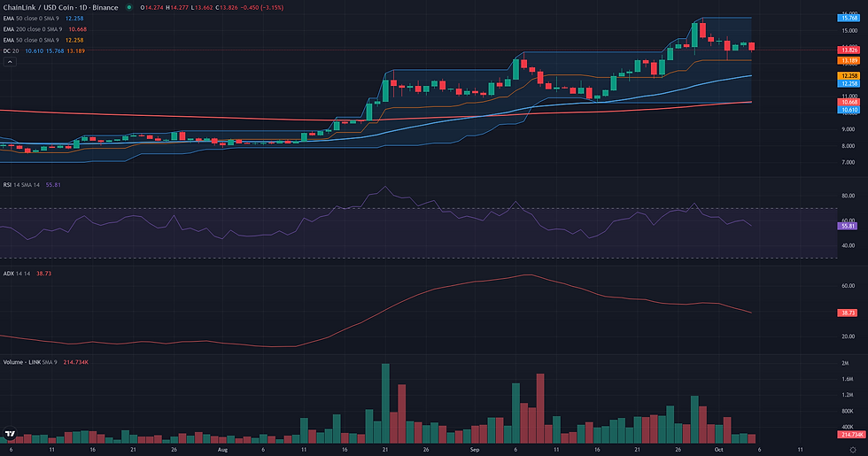
Task: Click the 1.6M volume scale value
Action: coord(848,379)
